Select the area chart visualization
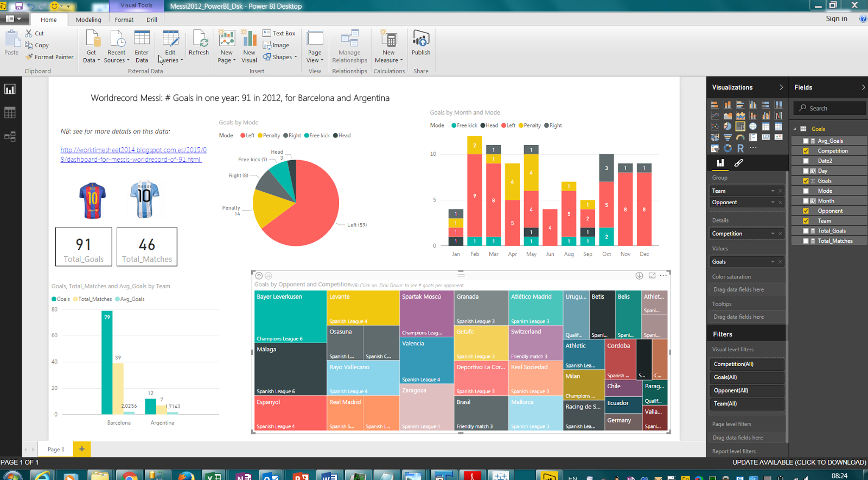 point(727,115)
